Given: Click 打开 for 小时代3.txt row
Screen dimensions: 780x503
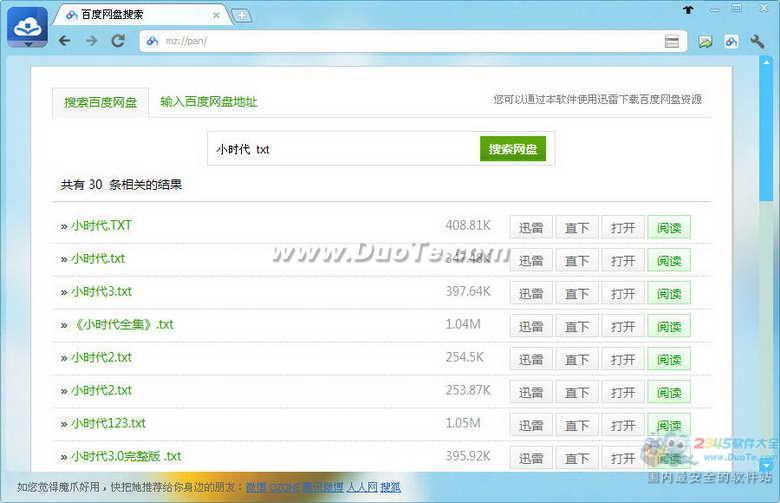Looking at the screenshot, I should (x=623, y=294).
